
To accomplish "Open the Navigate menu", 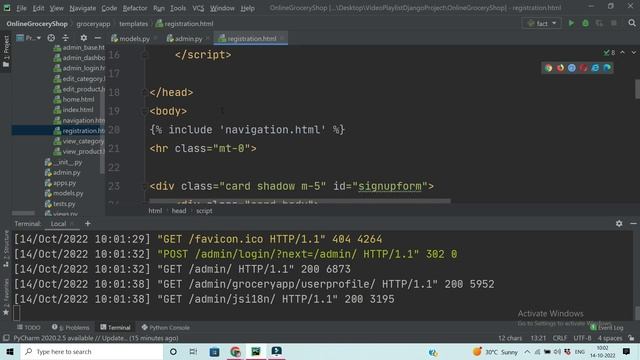I will tap(82, 8).
